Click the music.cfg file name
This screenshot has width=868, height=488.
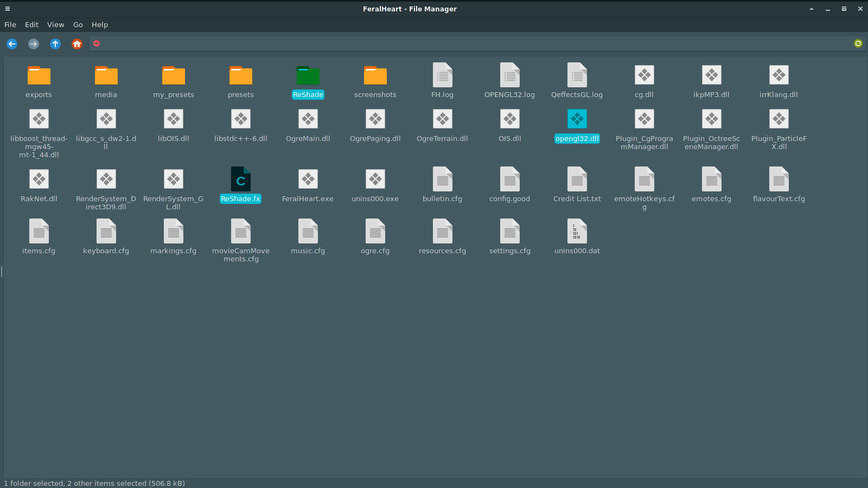pos(308,251)
